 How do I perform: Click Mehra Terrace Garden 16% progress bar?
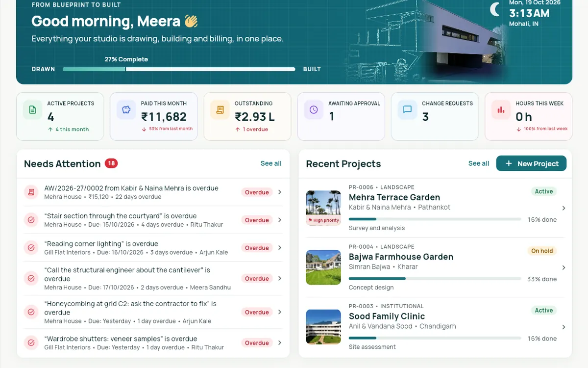click(x=435, y=219)
